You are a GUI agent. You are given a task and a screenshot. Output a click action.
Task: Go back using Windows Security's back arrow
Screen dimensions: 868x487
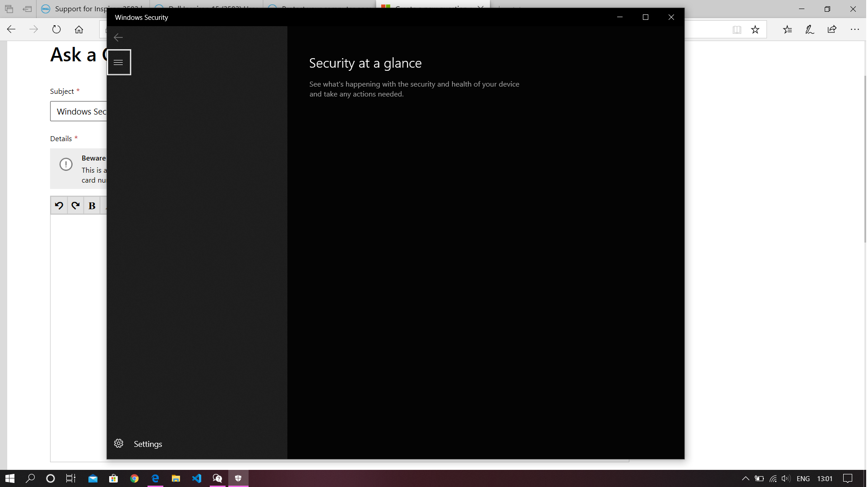[118, 37]
